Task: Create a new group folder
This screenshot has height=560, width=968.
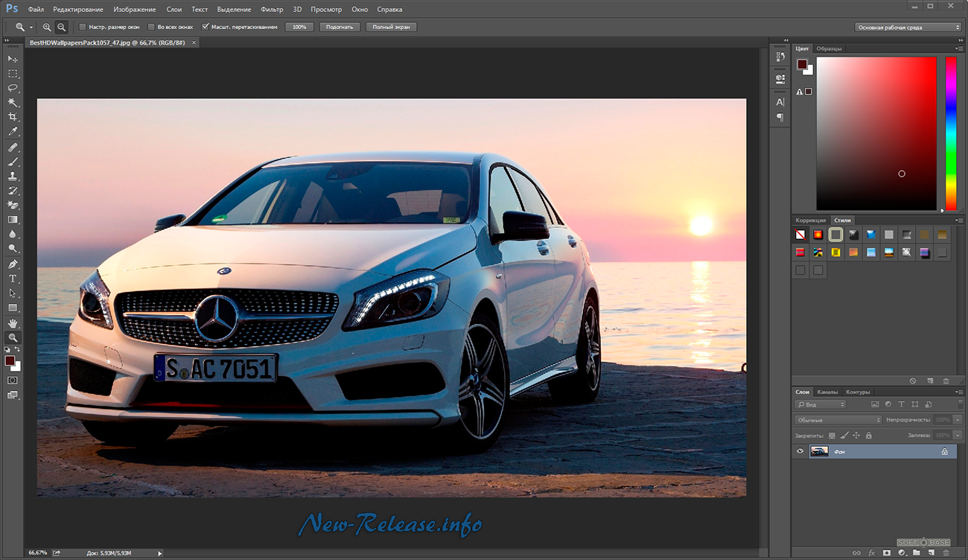Action: 917,553
